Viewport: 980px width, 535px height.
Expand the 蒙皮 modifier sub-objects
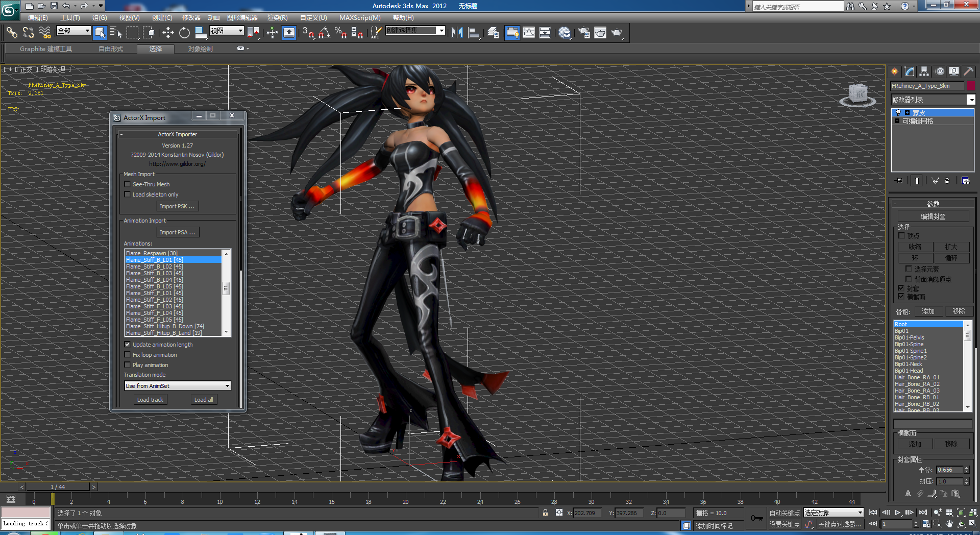tap(907, 113)
